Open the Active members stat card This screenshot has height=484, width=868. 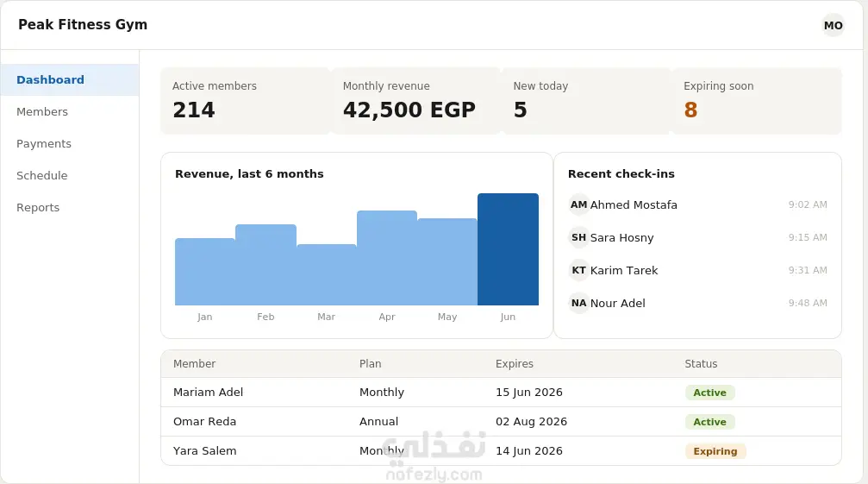[246, 101]
